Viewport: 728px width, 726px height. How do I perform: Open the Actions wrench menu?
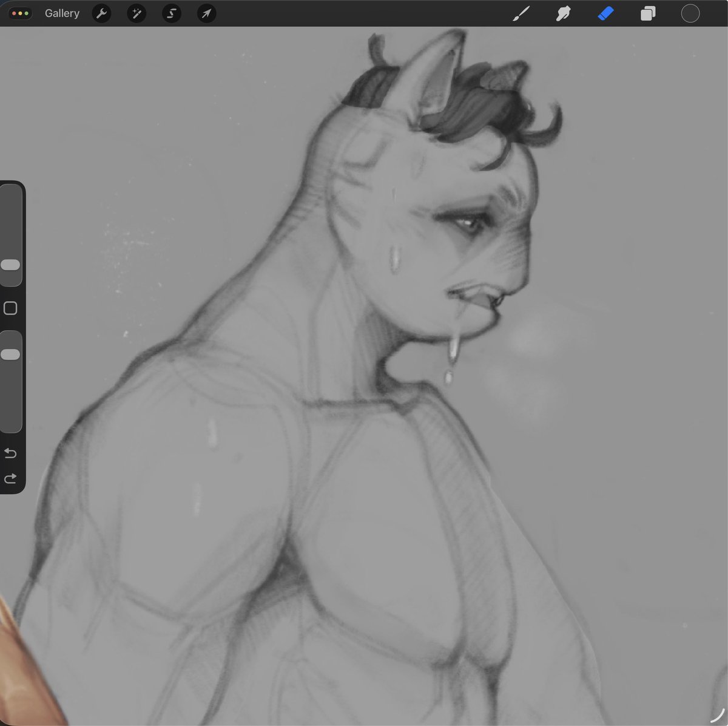(101, 13)
